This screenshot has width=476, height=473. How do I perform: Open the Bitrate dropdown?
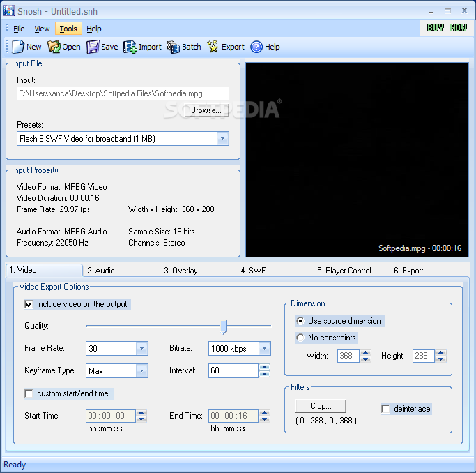coord(264,348)
